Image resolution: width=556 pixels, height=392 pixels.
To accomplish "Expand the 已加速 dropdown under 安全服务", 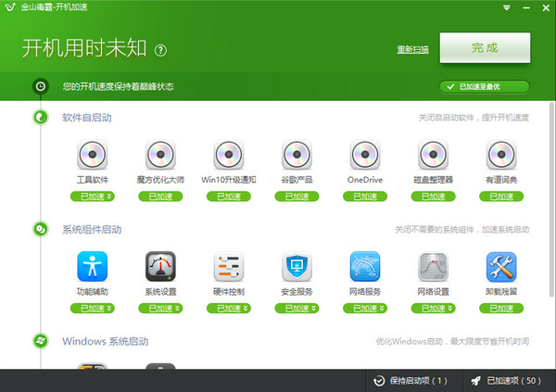I will (x=297, y=309).
